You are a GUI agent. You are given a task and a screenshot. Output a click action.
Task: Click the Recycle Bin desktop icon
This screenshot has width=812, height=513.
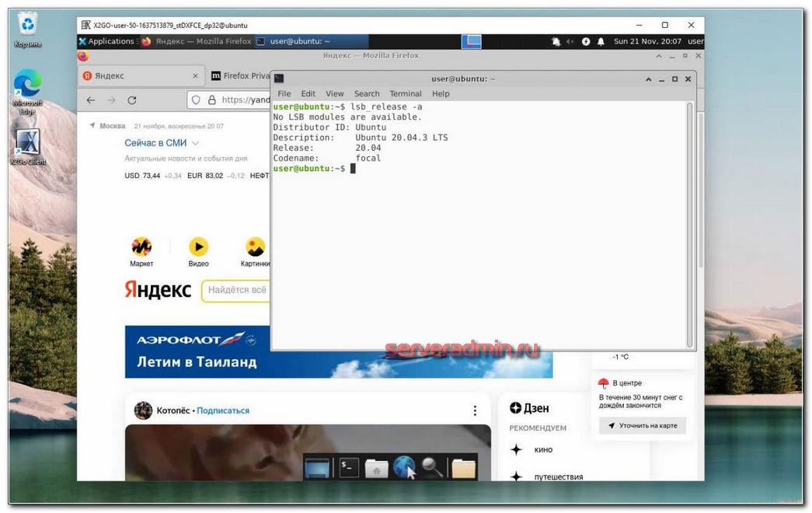click(x=28, y=25)
